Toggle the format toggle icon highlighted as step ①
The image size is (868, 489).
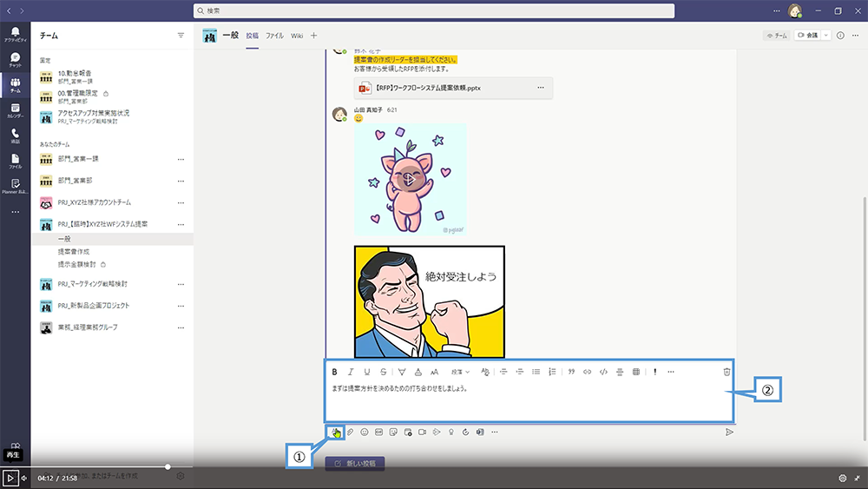coord(335,432)
